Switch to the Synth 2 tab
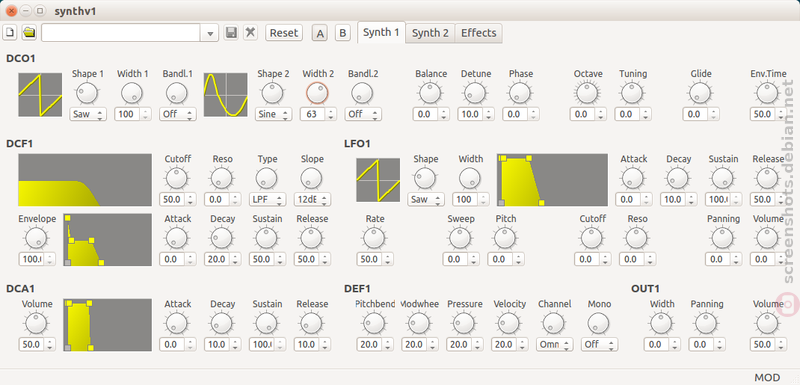 (x=430, y=33)
